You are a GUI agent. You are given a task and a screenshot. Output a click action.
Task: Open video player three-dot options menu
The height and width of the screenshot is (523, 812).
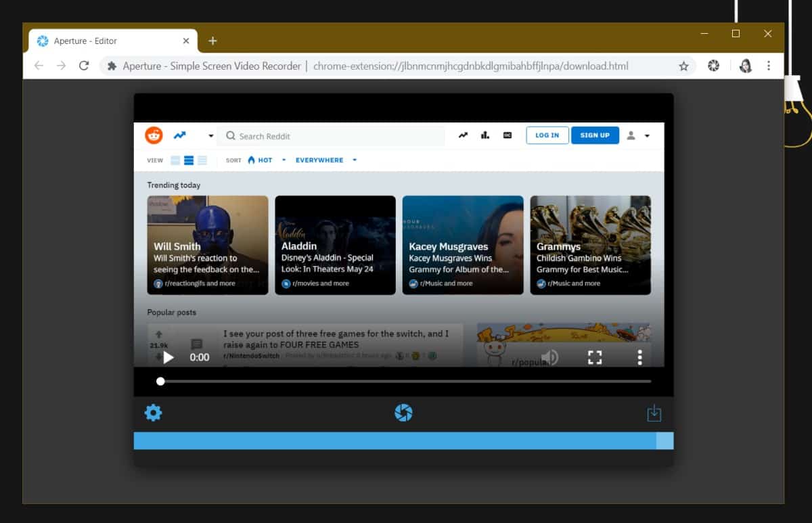[x=639, y=357]
